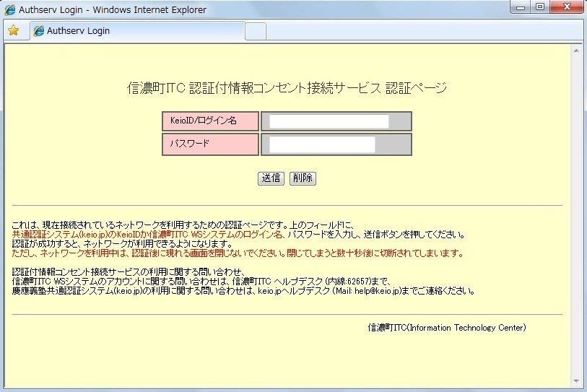Click the page scrollbar up arrow

(576, 51)
